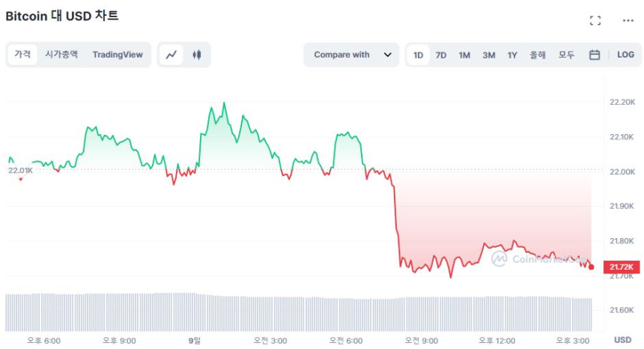Select the 7D time range

441,55
